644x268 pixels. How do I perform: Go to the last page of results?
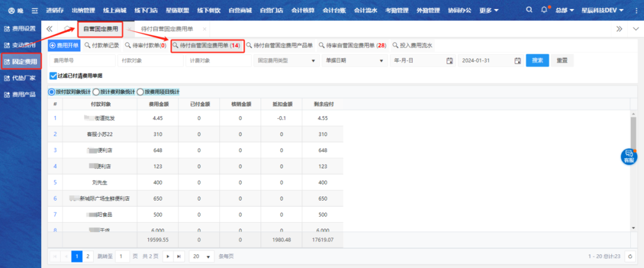(178, 256)
